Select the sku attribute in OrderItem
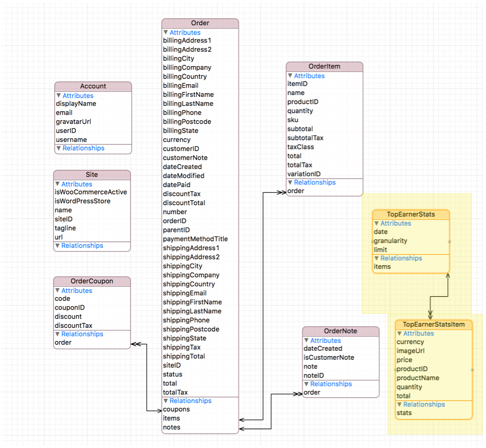 click(292, 120)
